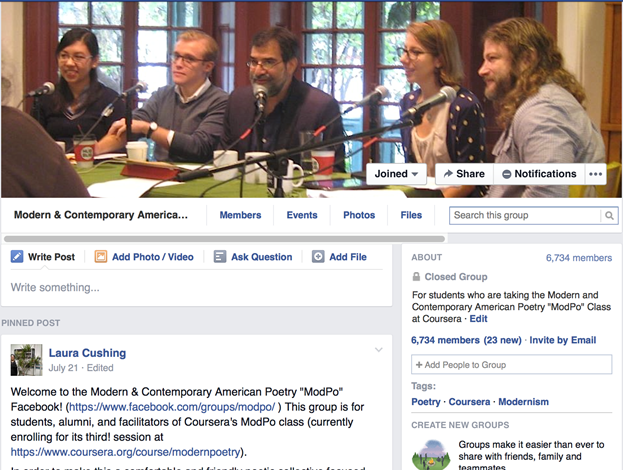
Task: Select the Ask Question option
Action: point(253,257)
